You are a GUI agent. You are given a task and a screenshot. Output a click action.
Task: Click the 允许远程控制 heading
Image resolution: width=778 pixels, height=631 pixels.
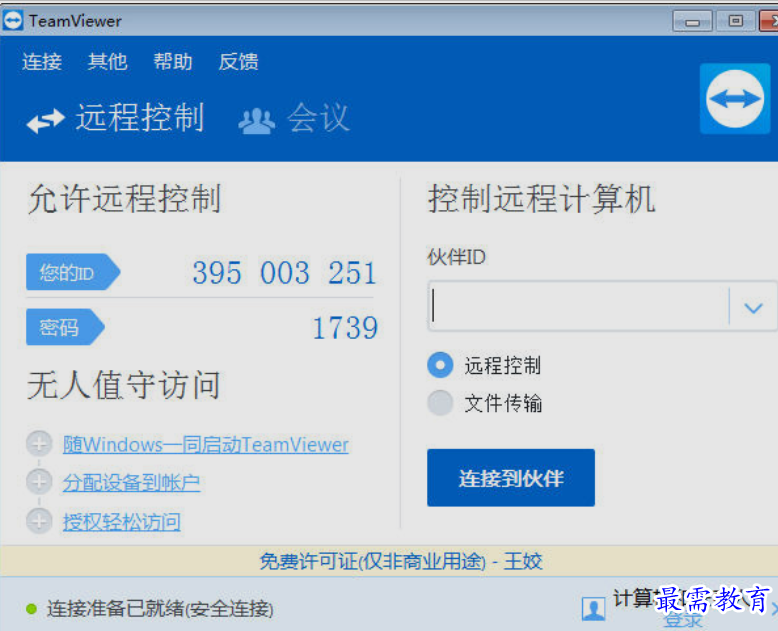124,199
